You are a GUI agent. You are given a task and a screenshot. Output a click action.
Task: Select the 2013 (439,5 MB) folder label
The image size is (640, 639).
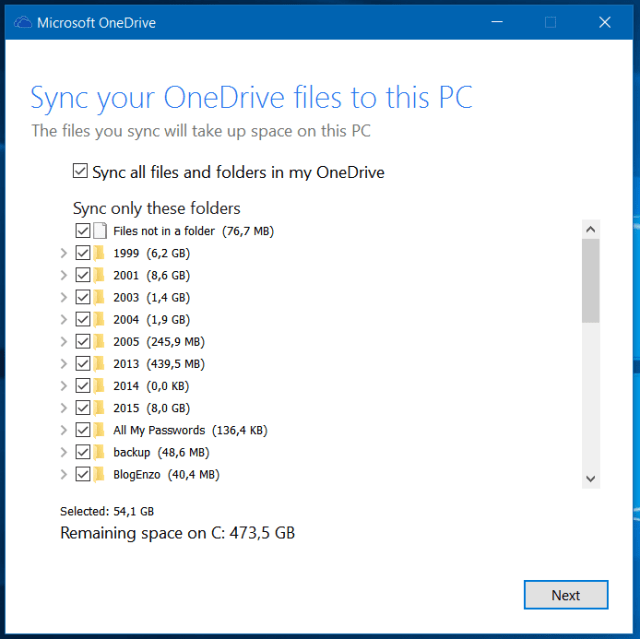pos(159,364)
